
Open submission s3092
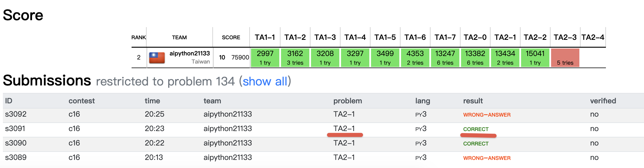pyautogui.click(x=16, y=114)
